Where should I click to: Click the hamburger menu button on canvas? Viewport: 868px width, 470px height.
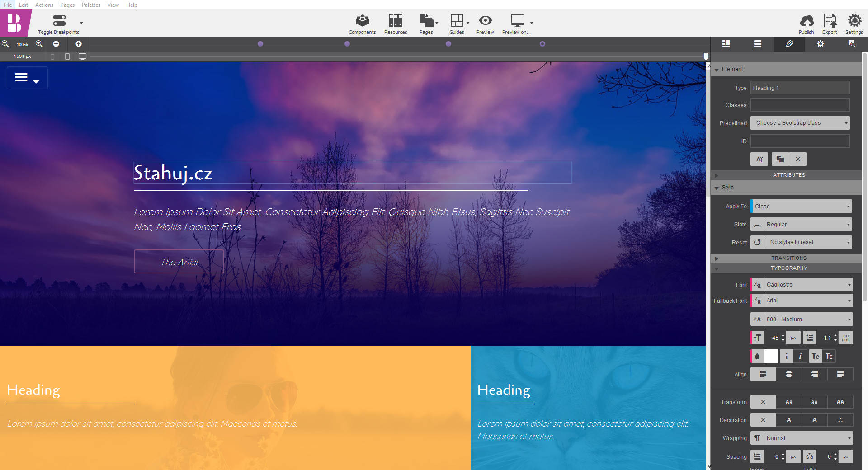pos(27,78)
